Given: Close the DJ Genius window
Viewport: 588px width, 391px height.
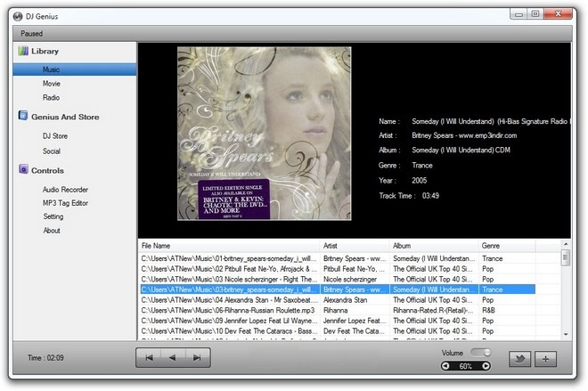Looking at the screenshot, I should click(558, 14).
